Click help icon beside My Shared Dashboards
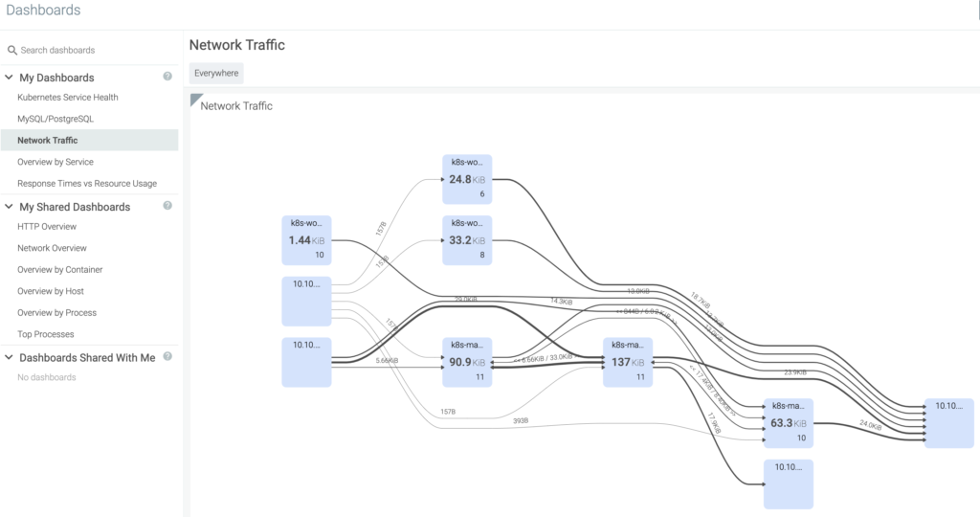This screenshot has width=980, height=517. click(167, 206)
